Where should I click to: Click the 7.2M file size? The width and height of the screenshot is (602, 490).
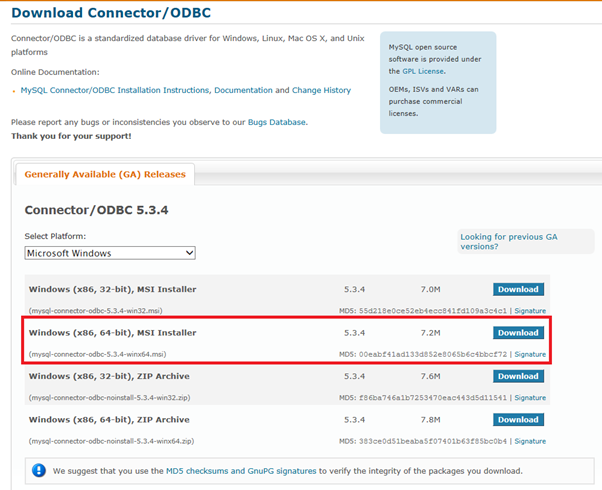click(430, 333)
